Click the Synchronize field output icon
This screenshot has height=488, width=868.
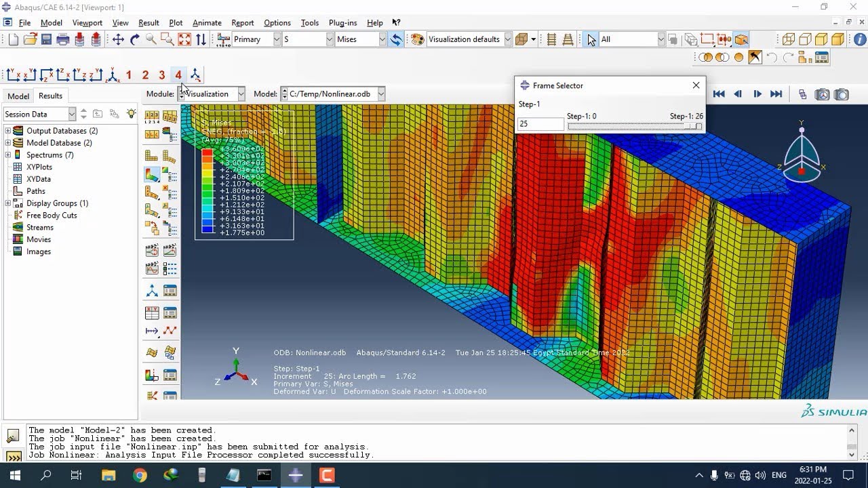396,39
